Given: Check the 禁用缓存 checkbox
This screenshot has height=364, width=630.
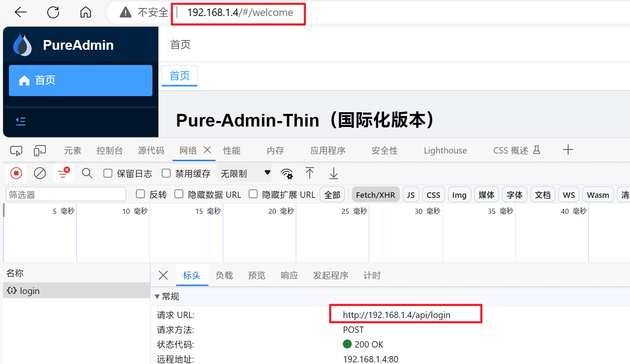Looking at the screenshot, I should coord(166,173).
